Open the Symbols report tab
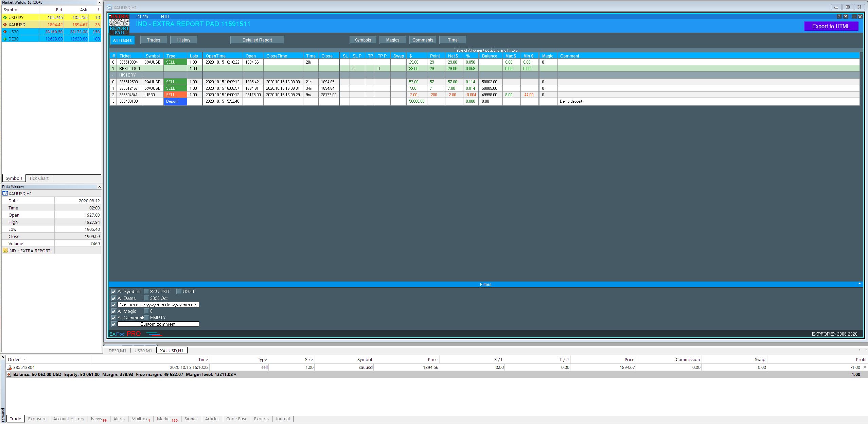 (363, 40)
